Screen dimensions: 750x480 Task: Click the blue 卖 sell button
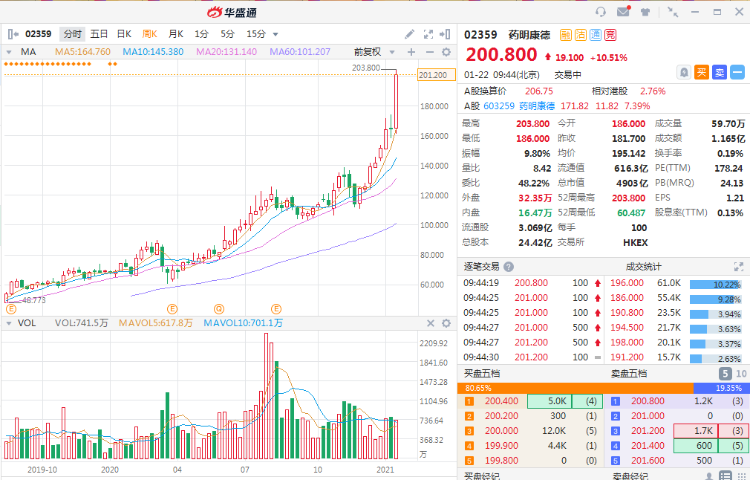click(719, 72)
